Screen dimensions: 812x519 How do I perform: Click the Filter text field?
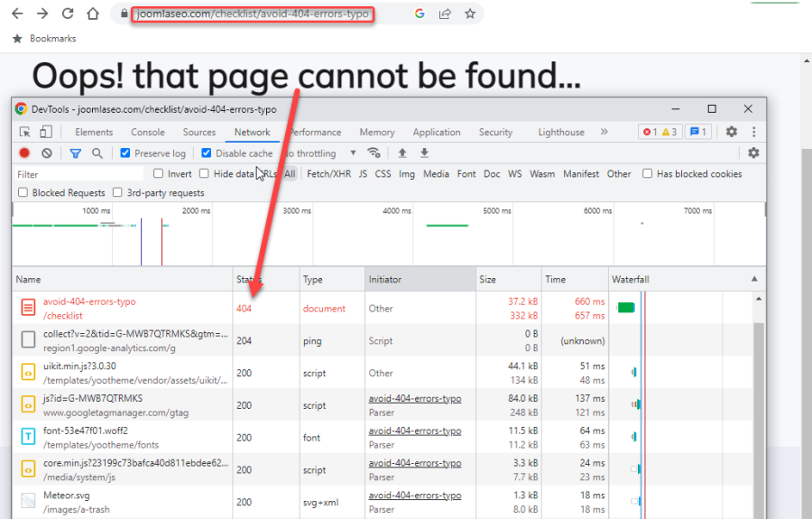pos(79,174)
